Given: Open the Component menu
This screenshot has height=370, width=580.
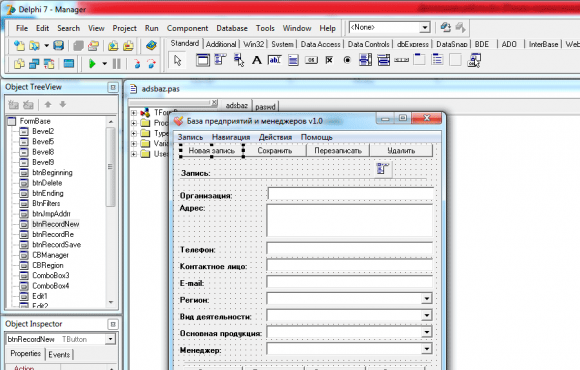Looking at the screenshot, I should (x=187, y=28).
